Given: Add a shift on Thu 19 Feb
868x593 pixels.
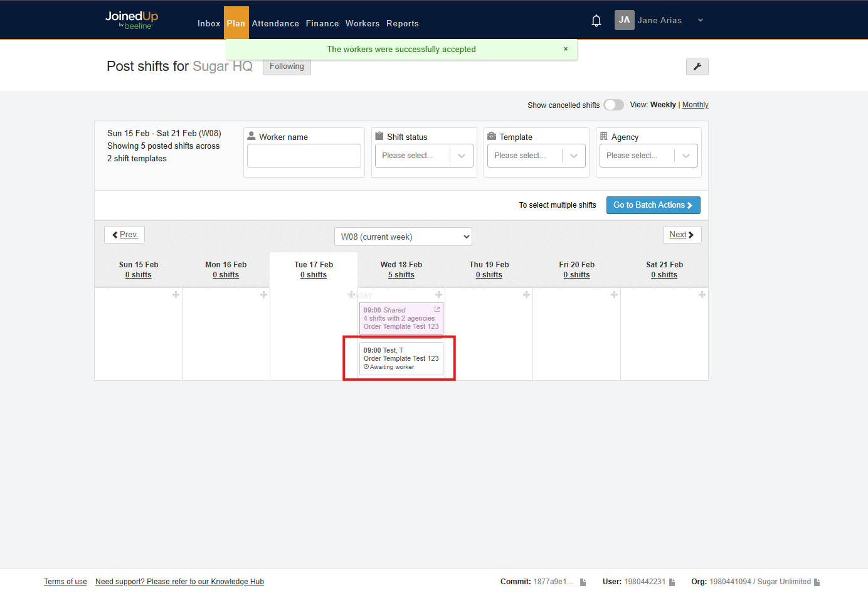Looking at the screenshot, I should 526,295.
